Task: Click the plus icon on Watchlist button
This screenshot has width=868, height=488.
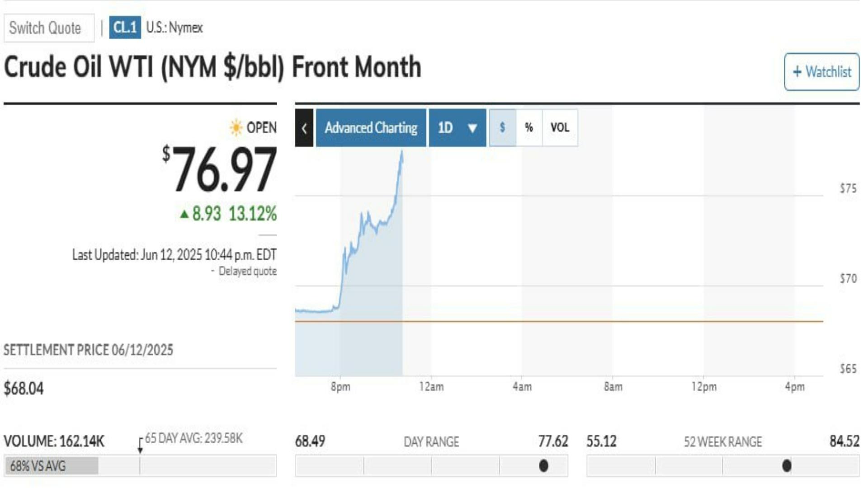Action: (797, 72)
